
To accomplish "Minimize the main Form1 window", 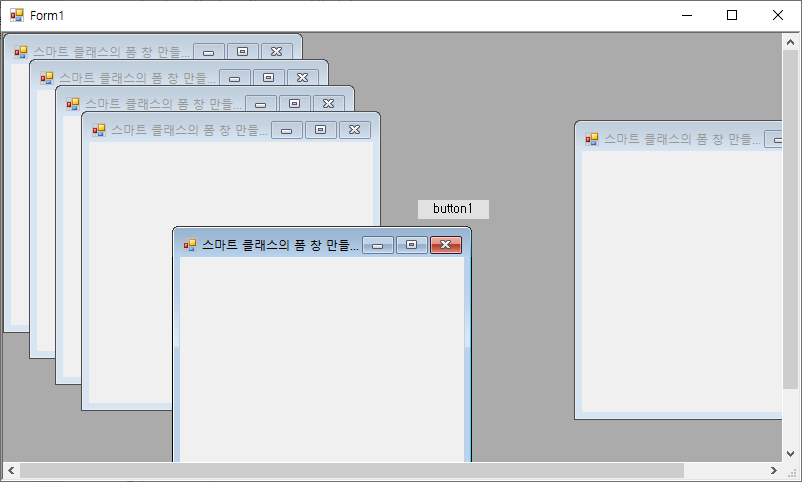I will (x=687, y=15).
